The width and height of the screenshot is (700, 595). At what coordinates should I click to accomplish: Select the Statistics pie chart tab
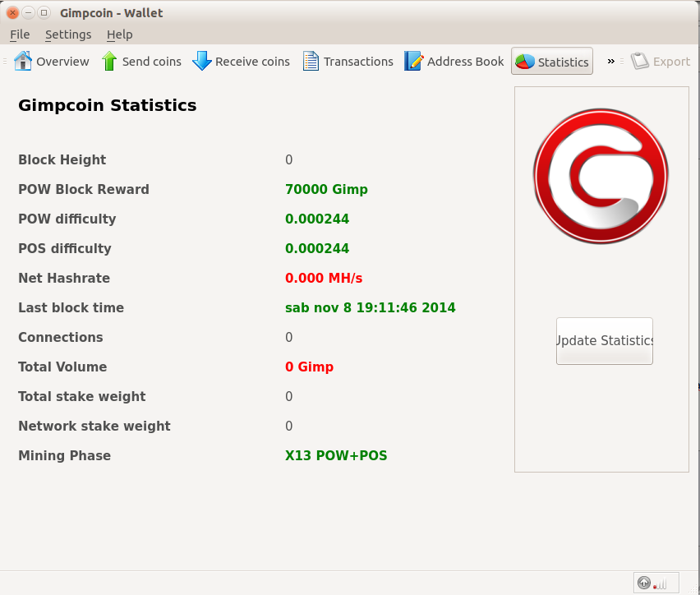point(552,61)
